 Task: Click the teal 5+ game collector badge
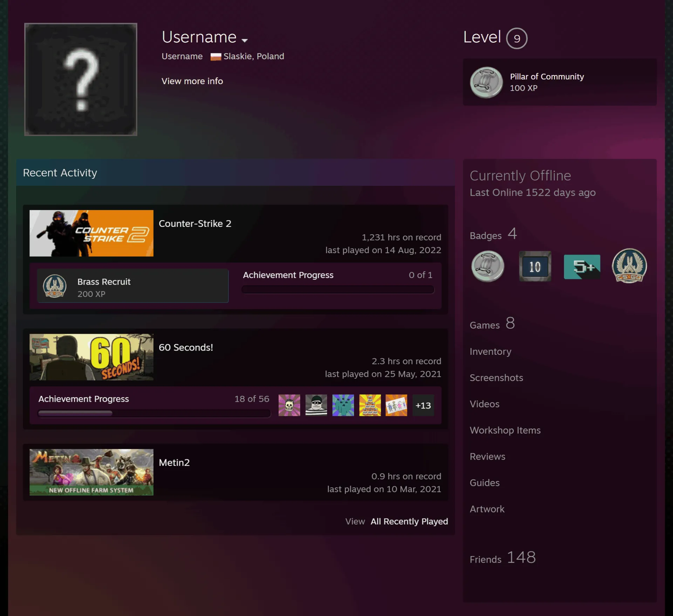pyautogui.click(x=582, y=267)
